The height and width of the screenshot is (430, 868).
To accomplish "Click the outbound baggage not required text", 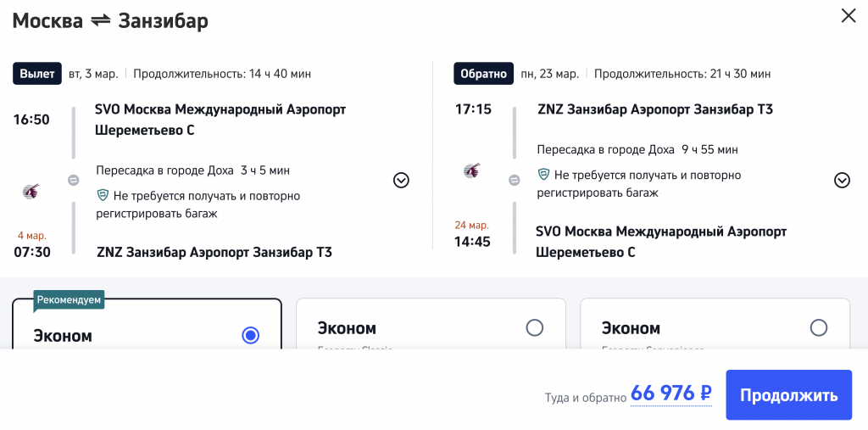I will pos(207,204).
